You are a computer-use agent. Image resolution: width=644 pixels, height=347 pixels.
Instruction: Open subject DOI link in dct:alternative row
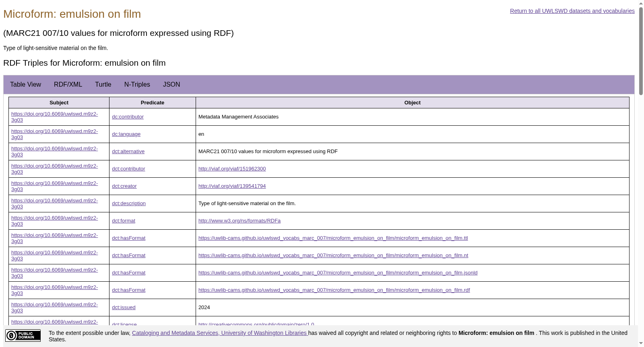pyautogui.click(x=54, y=152)
